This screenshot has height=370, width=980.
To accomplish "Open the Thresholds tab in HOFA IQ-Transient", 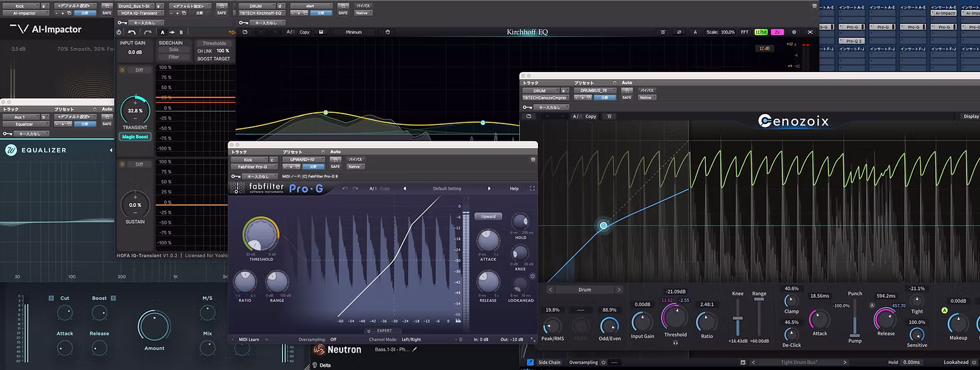I will pos(214,43).
